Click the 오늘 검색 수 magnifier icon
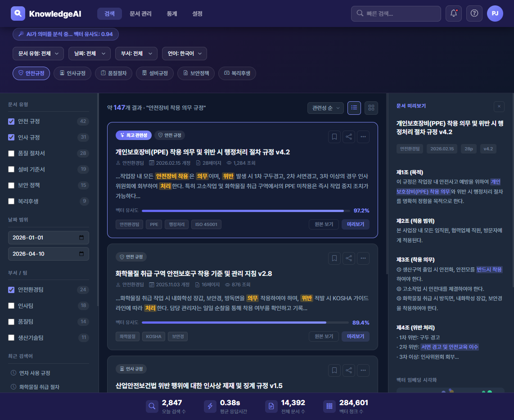This screenshot has width=514, height=420. [x=152, y=406]
